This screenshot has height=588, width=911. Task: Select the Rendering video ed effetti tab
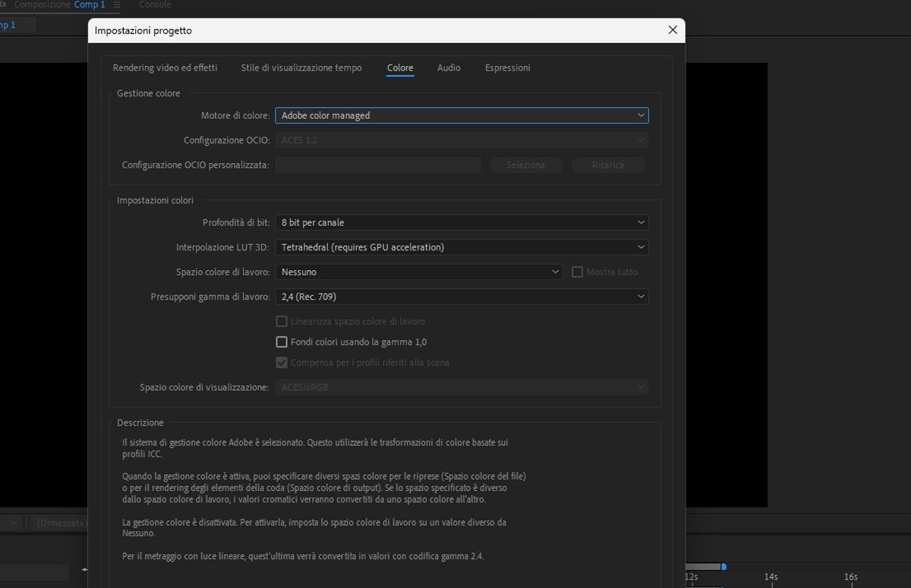click(165, 68)
